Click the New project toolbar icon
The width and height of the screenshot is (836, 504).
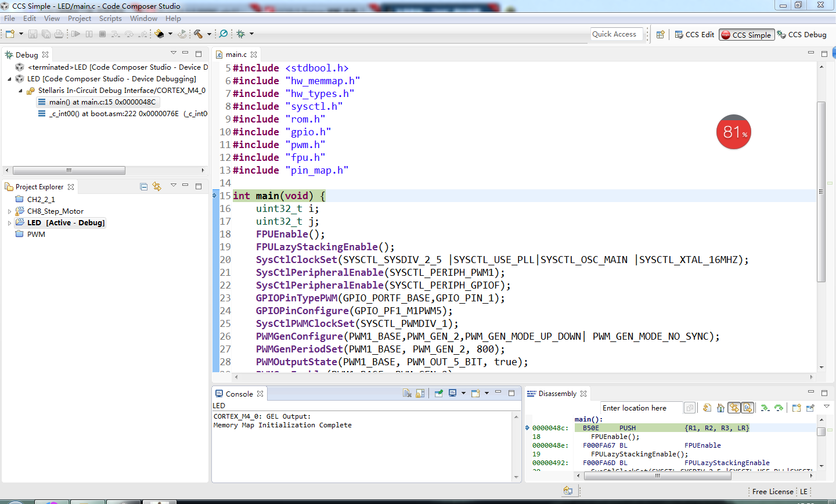pyautogui.click(x=10, y=34)
